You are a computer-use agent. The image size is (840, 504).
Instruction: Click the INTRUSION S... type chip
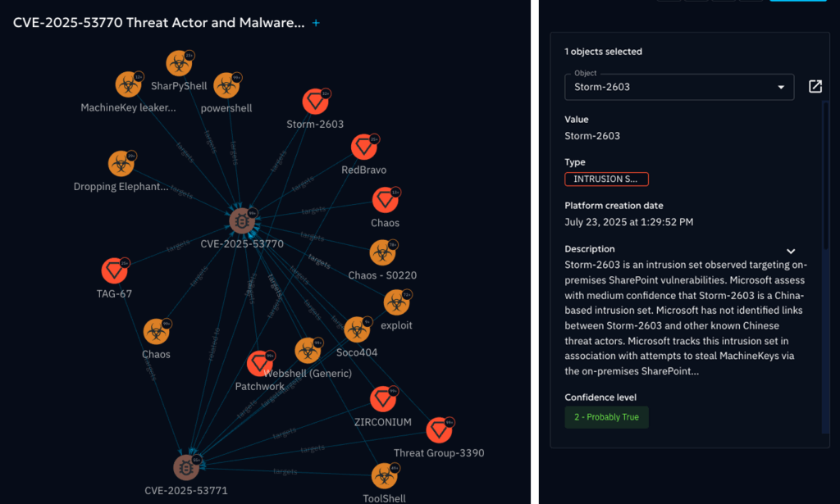(606, 179)
